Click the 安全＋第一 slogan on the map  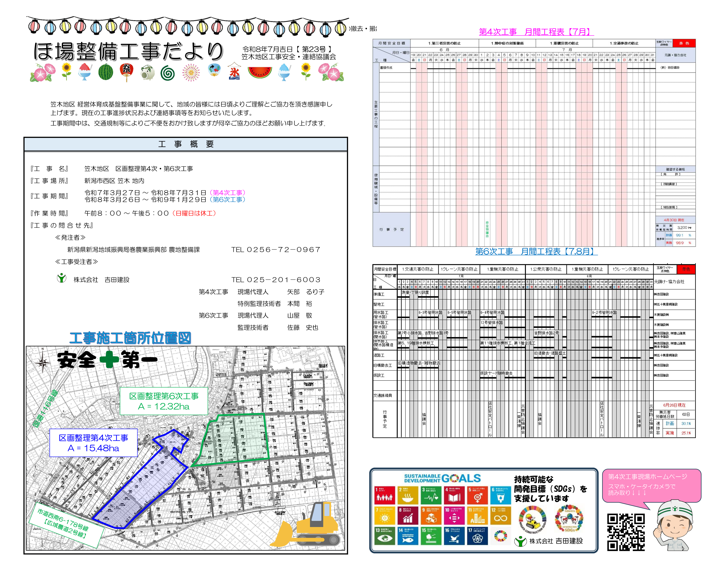(x=107, y=360)
